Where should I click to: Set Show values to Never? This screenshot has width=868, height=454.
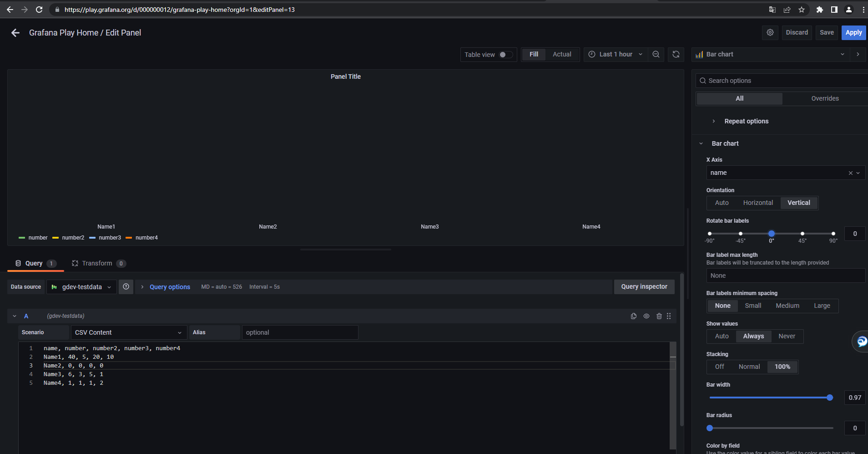[787, 337]
